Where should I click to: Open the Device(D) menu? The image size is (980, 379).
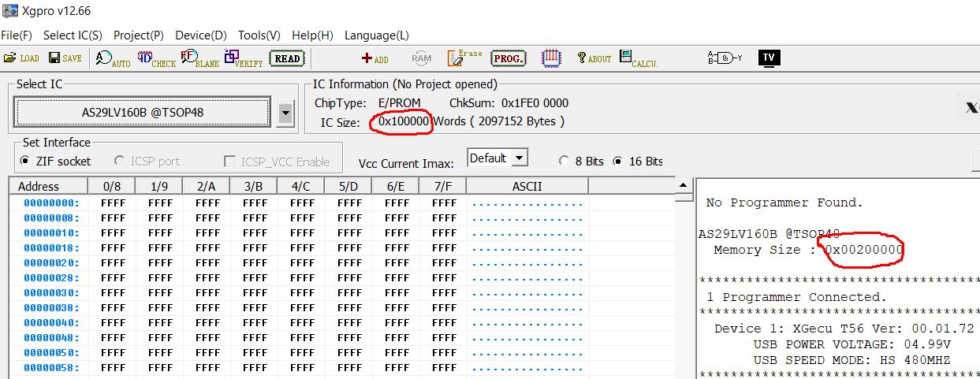tap(200, 35)
